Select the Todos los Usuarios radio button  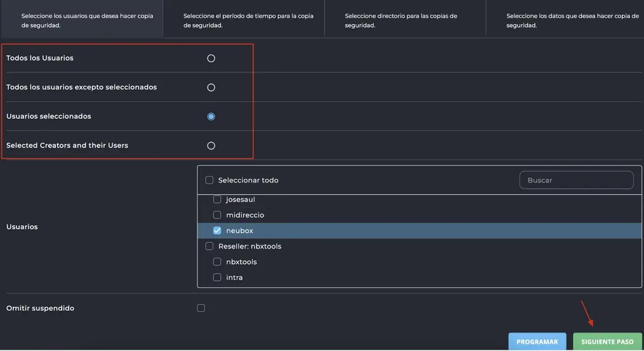tap(211, 59)
